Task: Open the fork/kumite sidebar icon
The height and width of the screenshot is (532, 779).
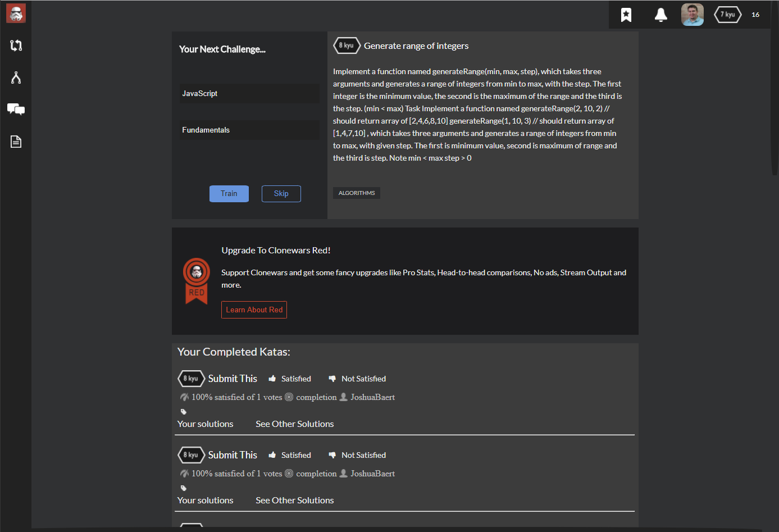Action: (16, 78)
